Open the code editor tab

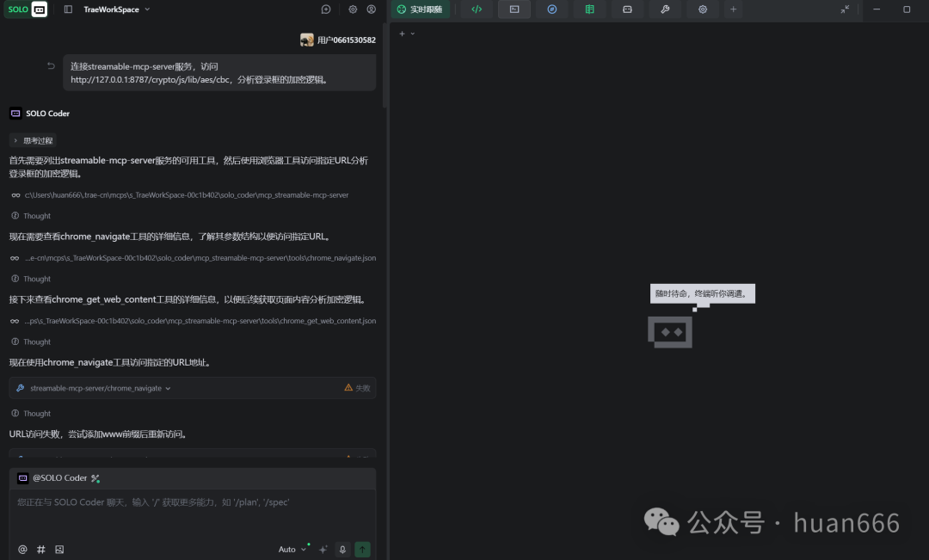pyautogui.click(x=477, y=9)
